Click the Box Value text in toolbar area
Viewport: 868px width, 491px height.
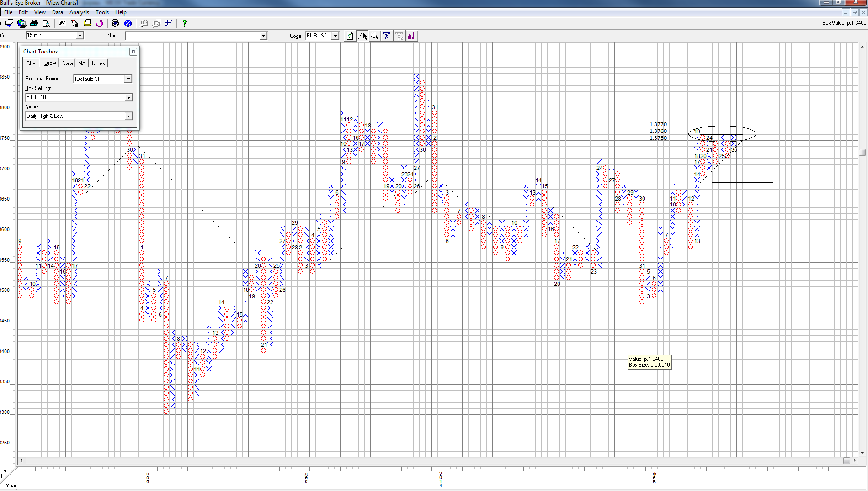point(844,23)
